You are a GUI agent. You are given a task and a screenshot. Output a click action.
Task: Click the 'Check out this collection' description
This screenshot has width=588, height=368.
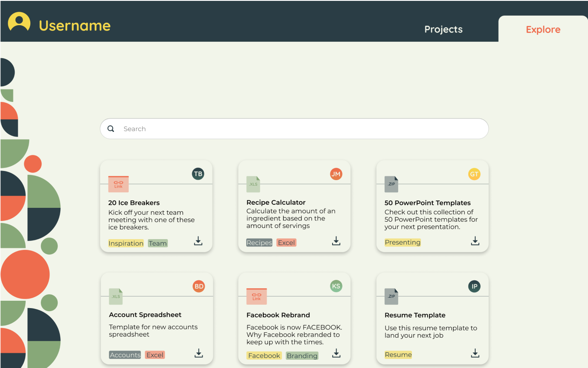[x=431, y=219]
